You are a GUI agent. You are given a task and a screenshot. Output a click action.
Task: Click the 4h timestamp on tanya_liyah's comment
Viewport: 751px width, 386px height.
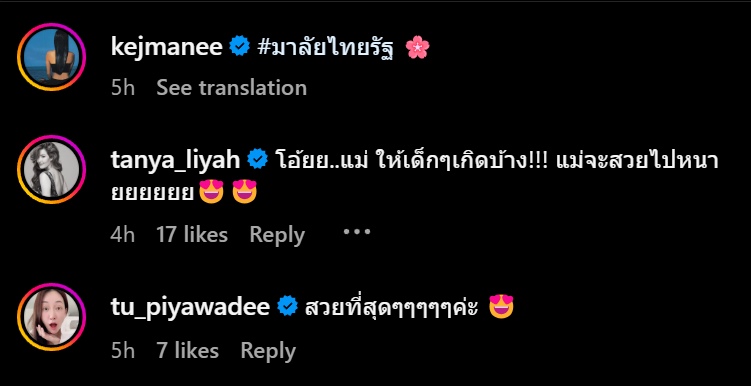coord(123,235)
